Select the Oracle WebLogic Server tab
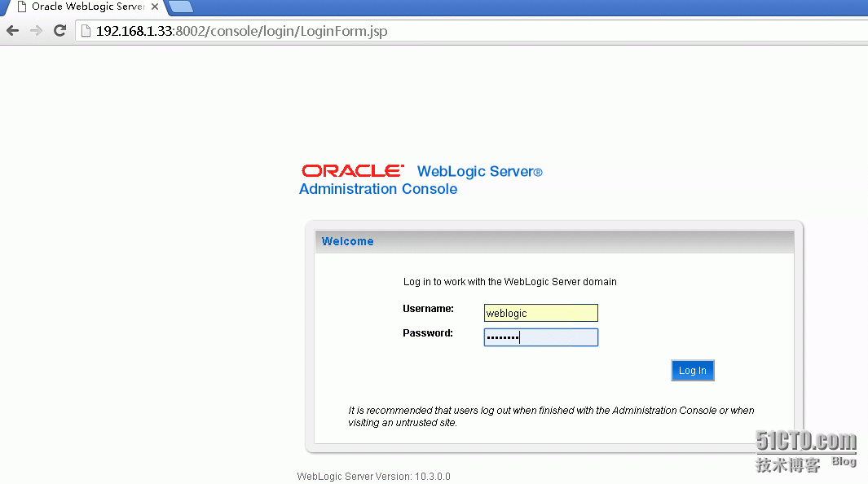 [x=84, y=7]
